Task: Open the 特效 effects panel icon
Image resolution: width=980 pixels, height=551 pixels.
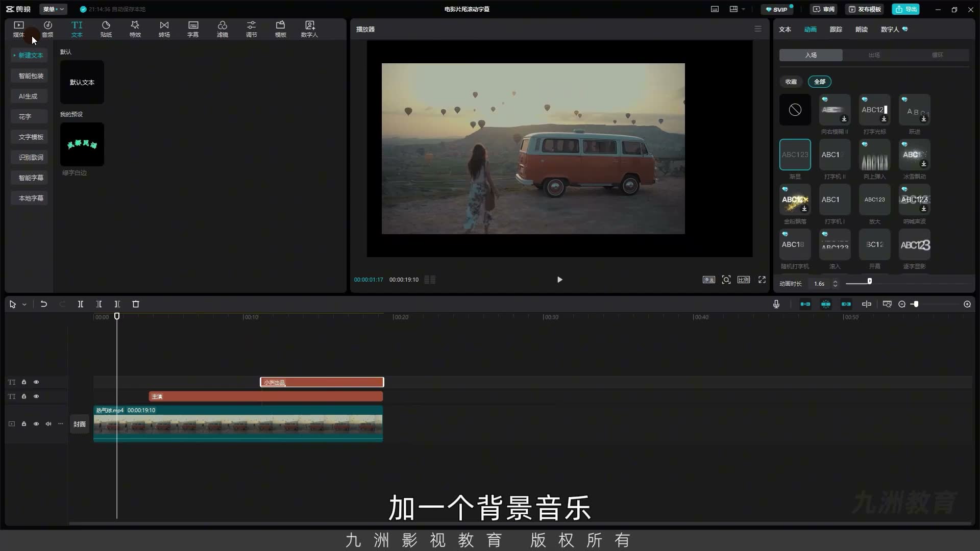Action: [135, 29]
